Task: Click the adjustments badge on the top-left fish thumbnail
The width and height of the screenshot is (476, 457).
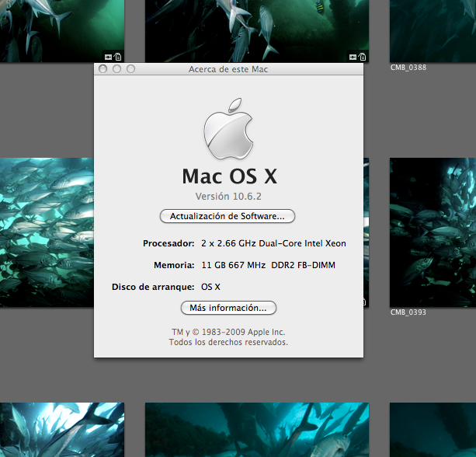Action: click(x=109, y=57)
